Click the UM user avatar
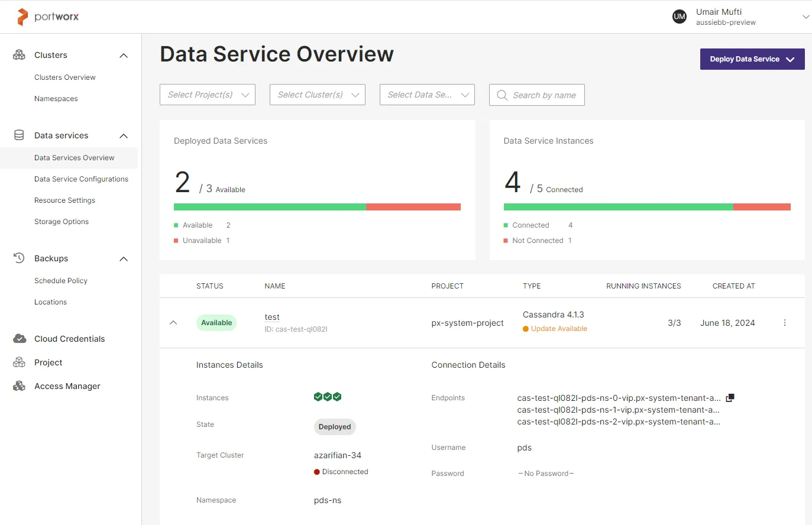Screen dimensions: 812x525 680,17
